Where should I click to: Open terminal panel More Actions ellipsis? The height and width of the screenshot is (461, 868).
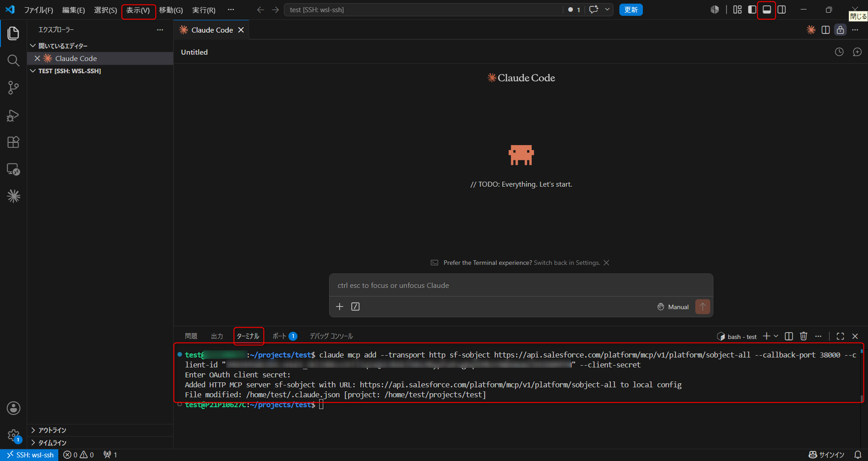click(x=818, y=336)
